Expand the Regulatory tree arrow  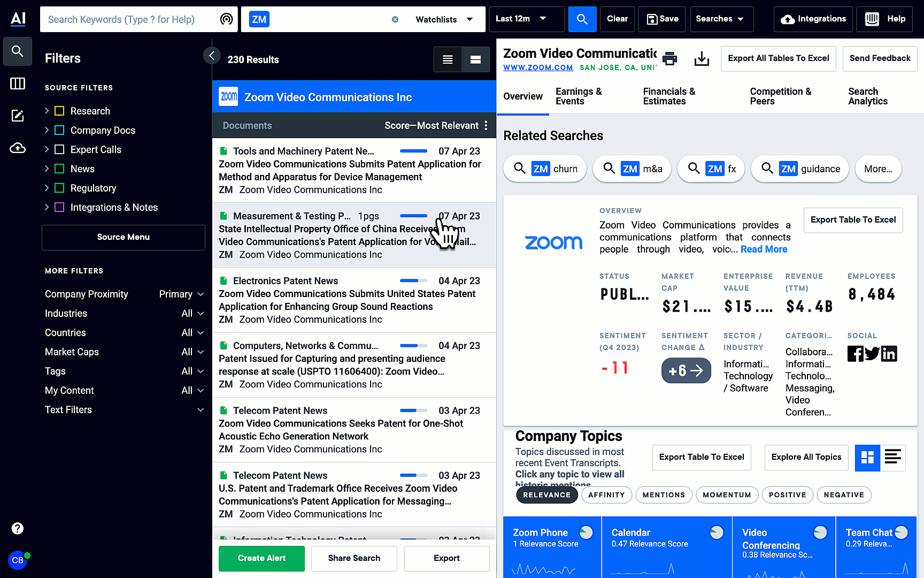pyautogui.click(x=47, y=188)
